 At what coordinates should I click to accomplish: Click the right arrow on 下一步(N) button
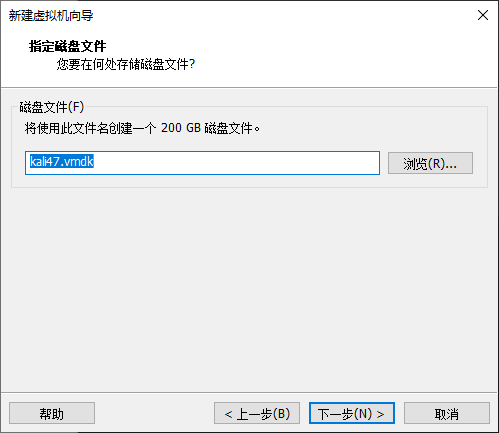click(380, 414)
